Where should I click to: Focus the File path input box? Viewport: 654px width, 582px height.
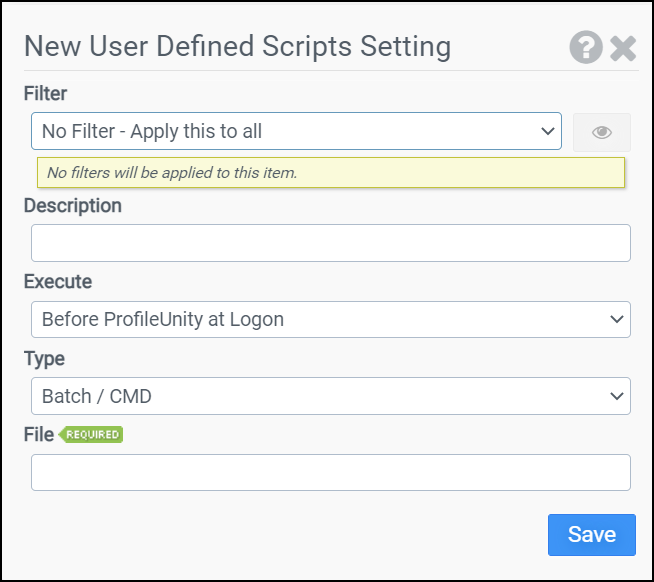click(330, 473)
